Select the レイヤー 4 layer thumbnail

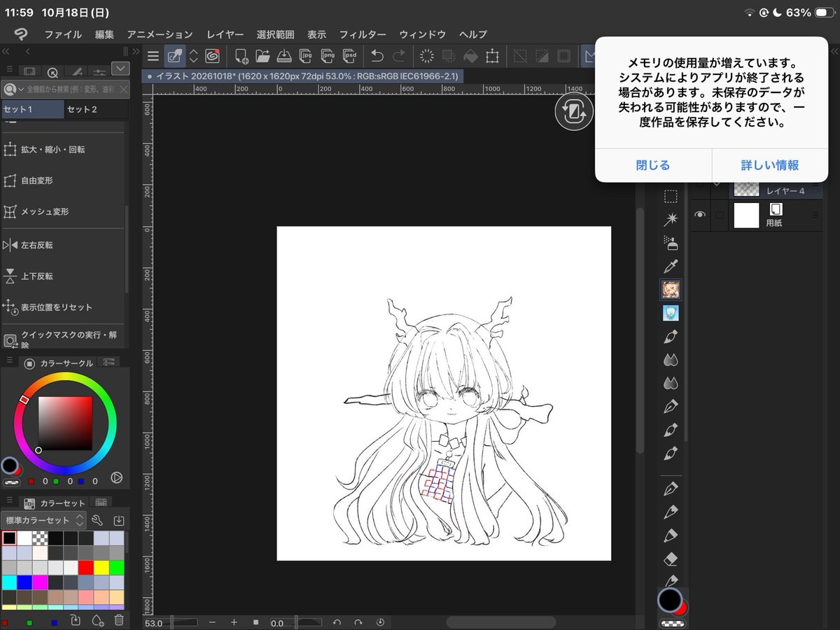click(x=746, y=190)
